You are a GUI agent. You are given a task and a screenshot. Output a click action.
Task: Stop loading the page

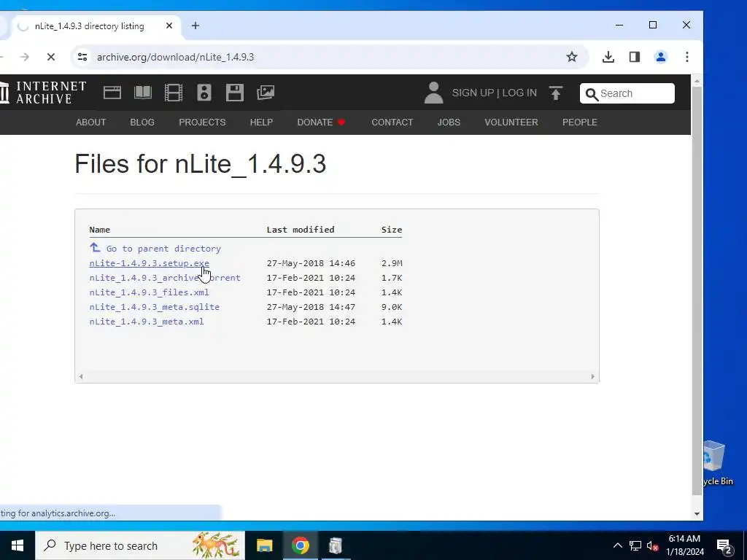point(51,57)
